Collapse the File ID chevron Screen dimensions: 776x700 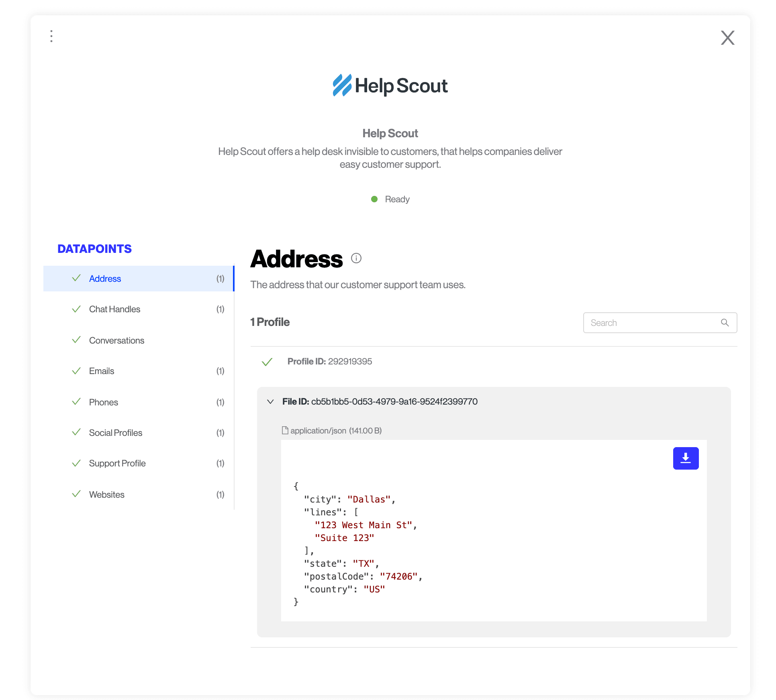click(270, 401)
